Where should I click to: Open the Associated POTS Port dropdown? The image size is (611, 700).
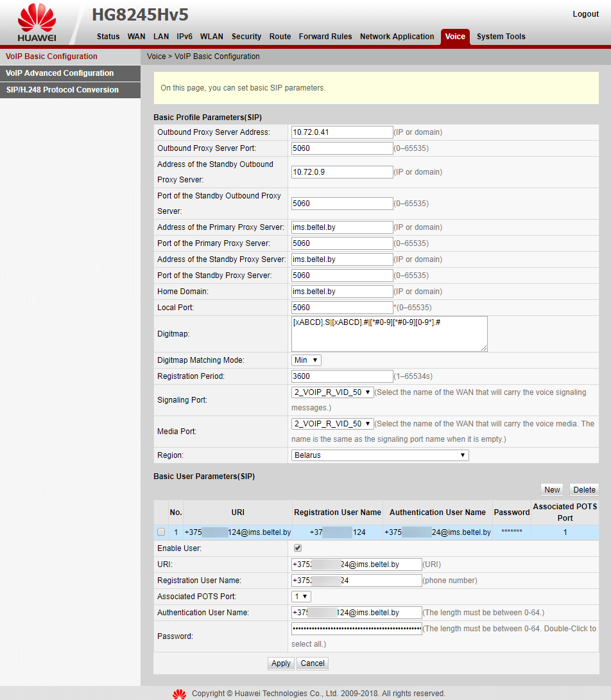pyautogui.click(x=301, y=596)
